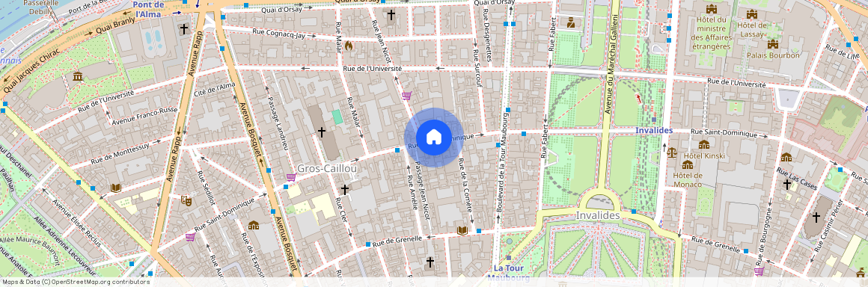Click the church cross by Rue Casimir Périer
The image size is (868, 287).
pos(816,217)
